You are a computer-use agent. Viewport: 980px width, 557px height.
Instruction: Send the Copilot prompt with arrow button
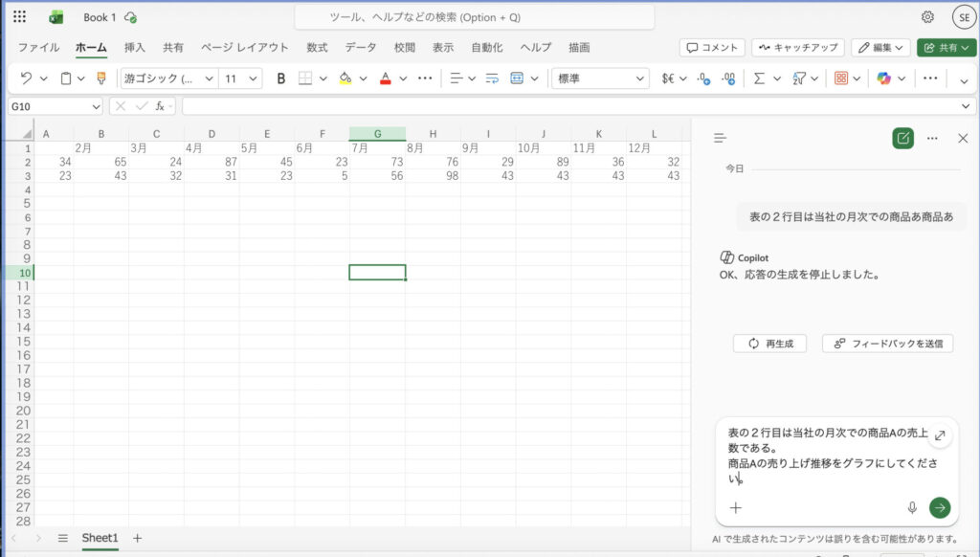pyautogui.click(x=940, y=508)
